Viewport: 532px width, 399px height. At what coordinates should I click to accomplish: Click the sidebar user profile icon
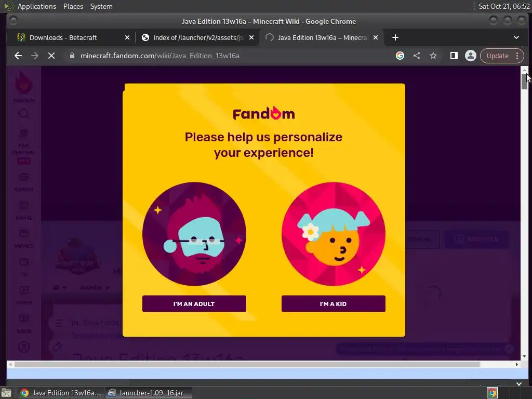pyautogui.click(x=24, y=347)
